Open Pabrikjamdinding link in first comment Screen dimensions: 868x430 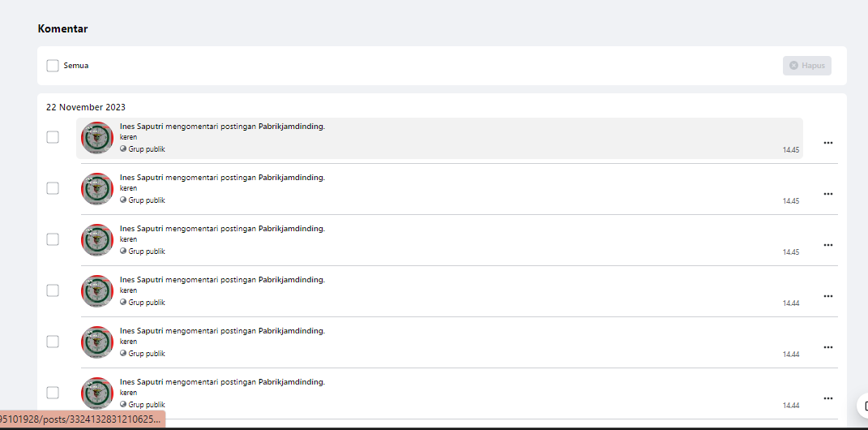291,127
